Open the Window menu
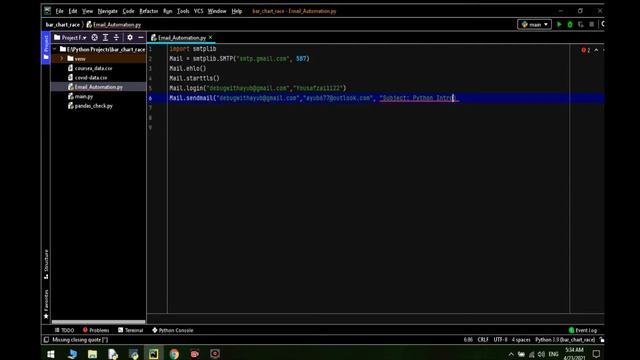Image resolution: width=640 pixels, height=360 pixels. click(x=217, y=11)
